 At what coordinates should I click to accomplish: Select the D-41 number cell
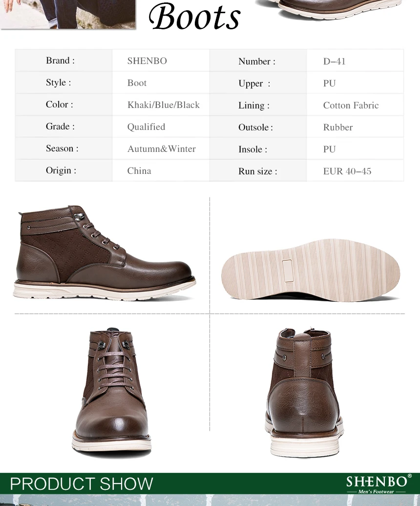point(355,61)
